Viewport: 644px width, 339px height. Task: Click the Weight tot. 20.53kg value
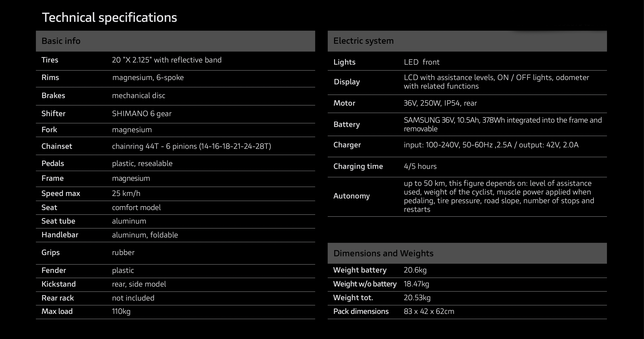pos(417,298)
